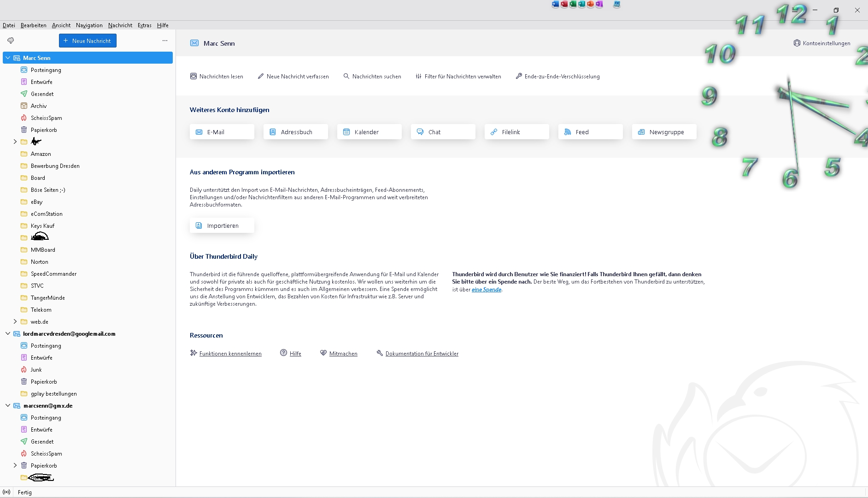
Task: Click the paper-plane icon under marcsenn@gmx.de
Action: pyautogui.click(x=24, y=441)
